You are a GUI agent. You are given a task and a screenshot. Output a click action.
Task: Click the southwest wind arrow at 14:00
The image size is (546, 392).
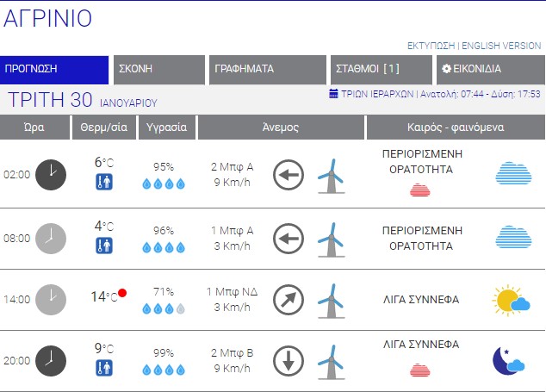(289, 300)
